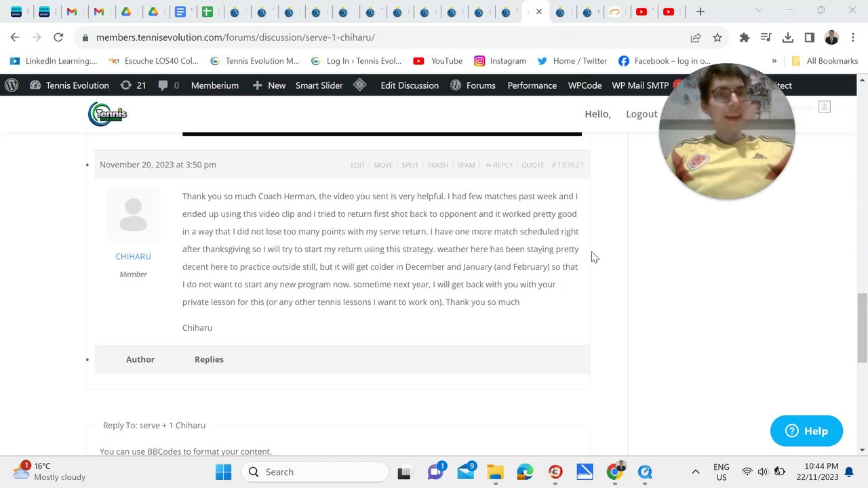Image resolution: width=868 pixels, height=488 pixels.
Task: Open the updates item showing 21
Action: [133, 85]
